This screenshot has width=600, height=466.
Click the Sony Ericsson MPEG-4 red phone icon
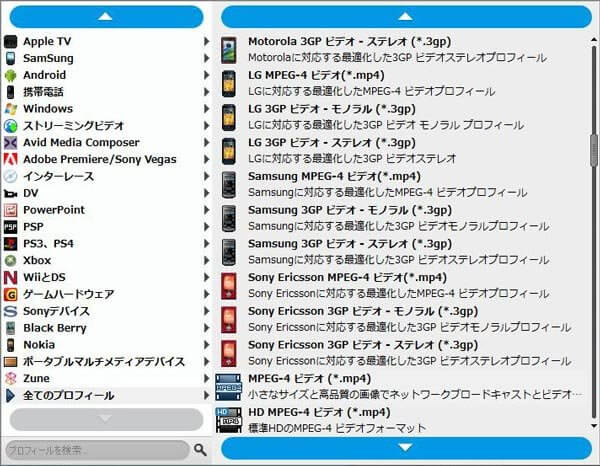point(229,286)
